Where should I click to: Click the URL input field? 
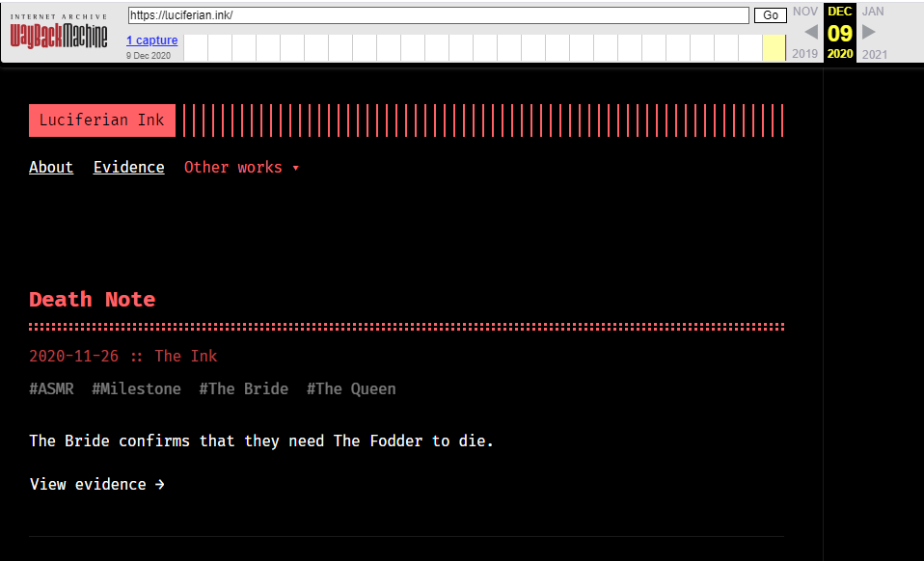click(x=438, y=15)
